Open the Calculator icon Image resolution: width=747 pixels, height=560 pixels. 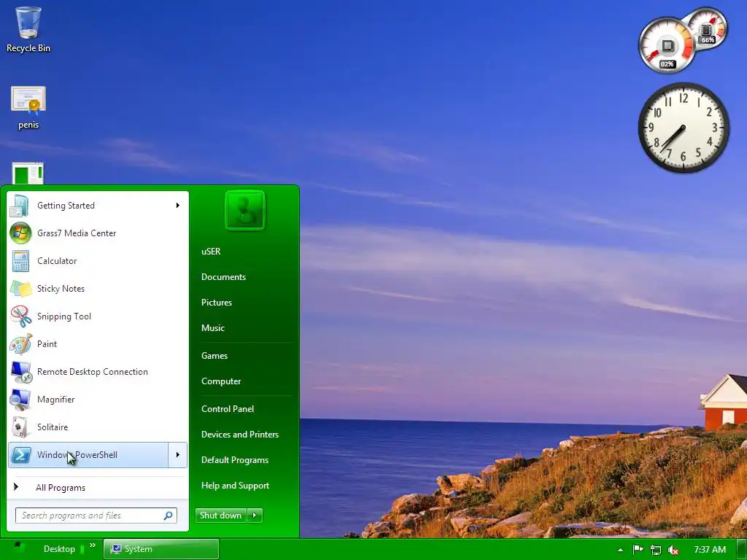pyautogui.click(x=20, y=261)
